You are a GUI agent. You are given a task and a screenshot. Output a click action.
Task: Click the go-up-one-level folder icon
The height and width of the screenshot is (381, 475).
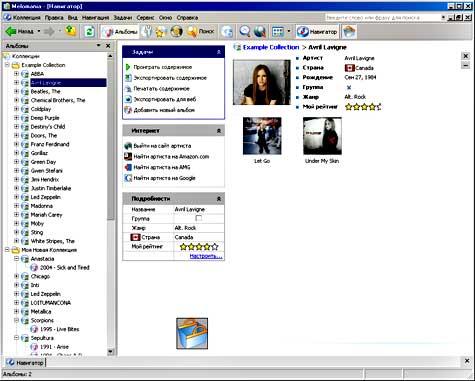[71, 31]
